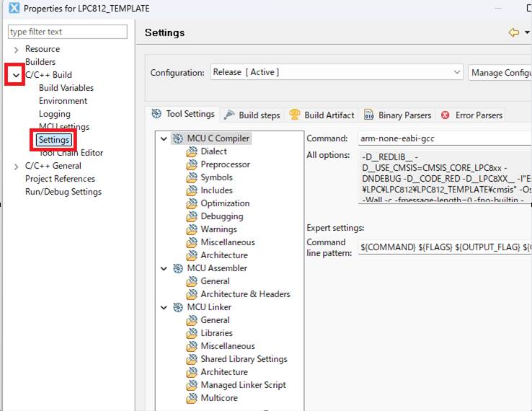
Task: Click the MCU Assembler tool icon
Action: click(178, 268)
